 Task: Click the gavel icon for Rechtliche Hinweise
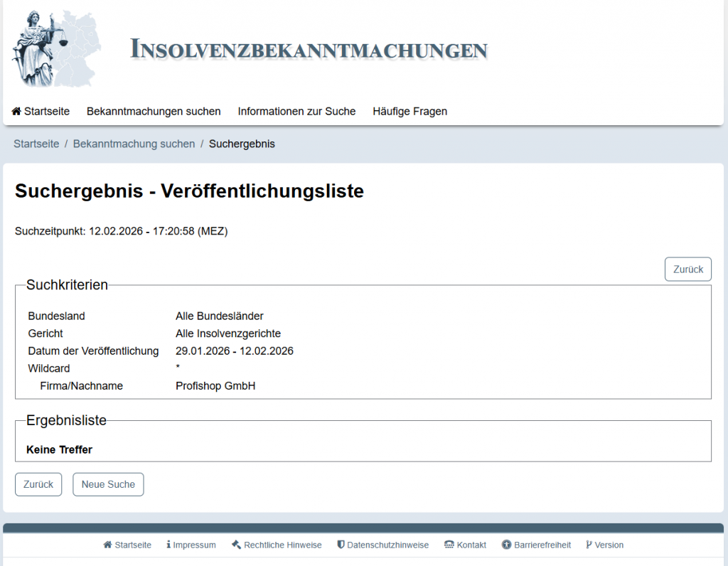tap(237, 545)
